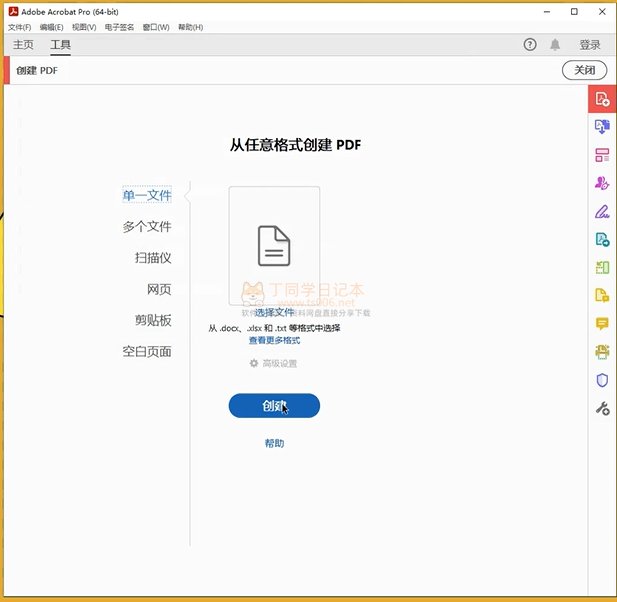Image resolution: width=617 pixels, height=602 pixels.
Task: Click the document icon to select a file
Action: click(x=274, y=246)
